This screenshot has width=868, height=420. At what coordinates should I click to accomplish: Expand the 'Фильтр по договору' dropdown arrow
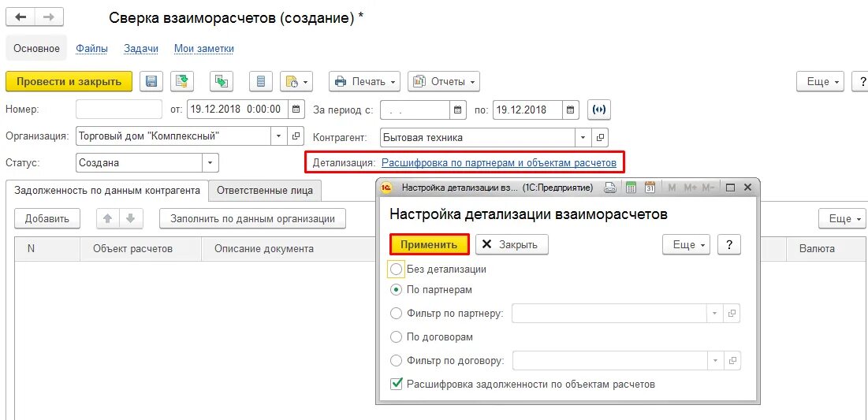(715, 361)
